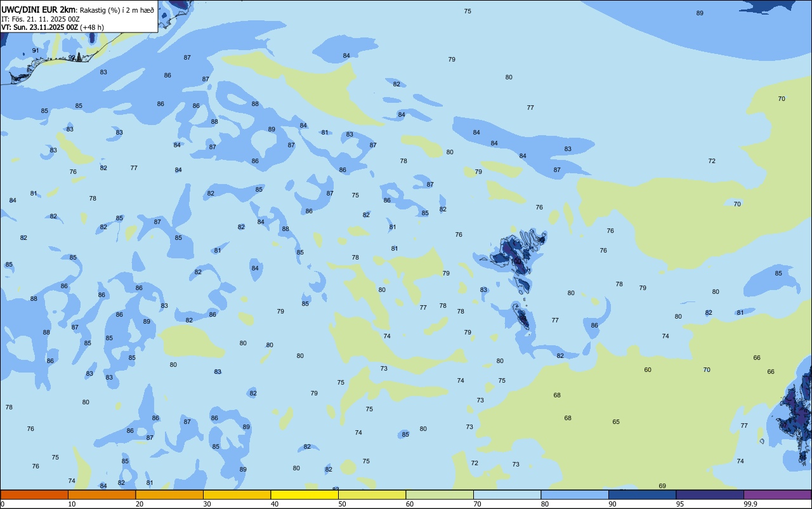
Task: Click the legend label '99.9'
Action: [x=750, y=504]
